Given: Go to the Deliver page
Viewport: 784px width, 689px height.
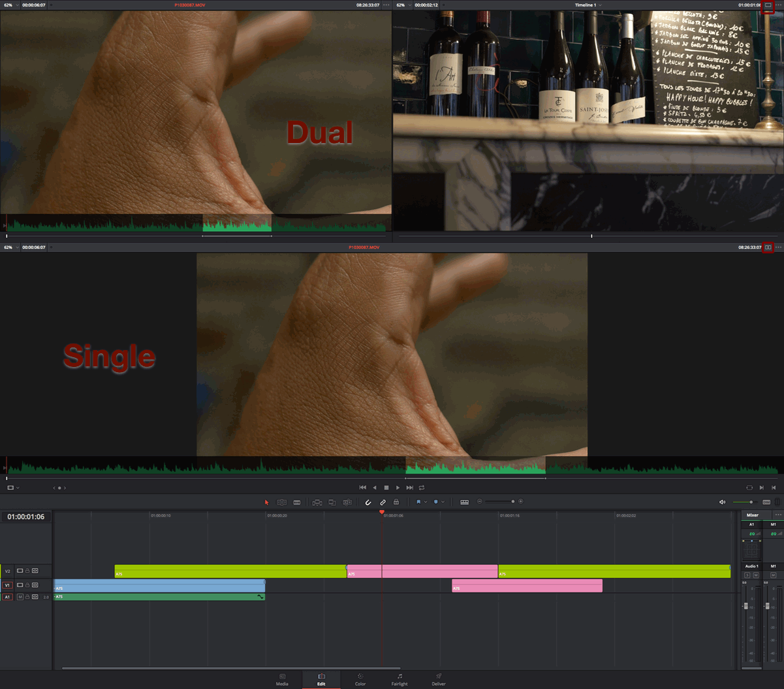Looking at the screenshot, I should 439,679.
